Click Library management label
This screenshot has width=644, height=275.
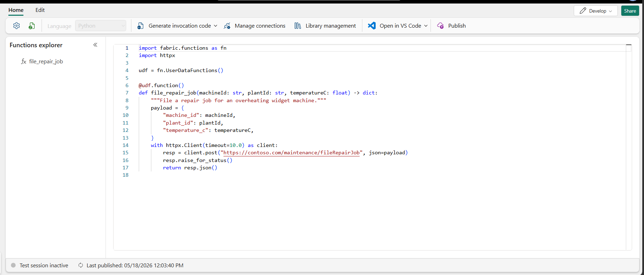[331, 26]
